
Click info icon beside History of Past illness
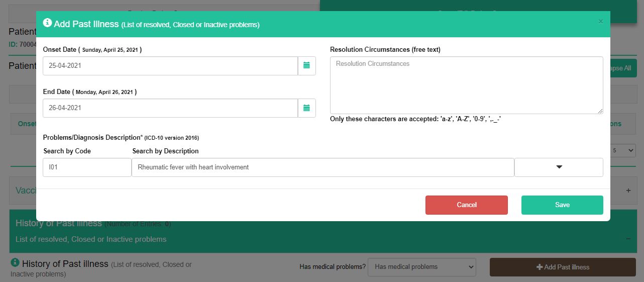[15, 263]
